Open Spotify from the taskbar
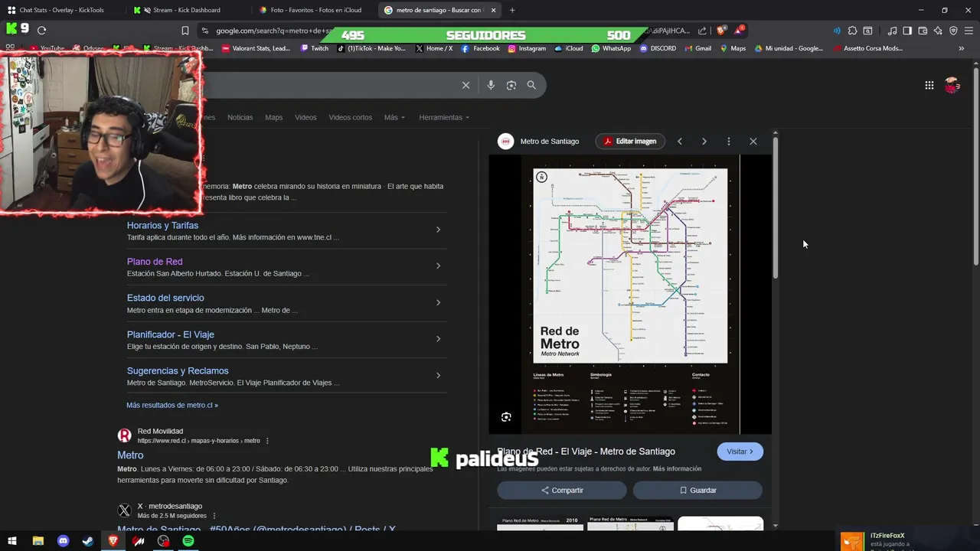 [x=188, y=541]
